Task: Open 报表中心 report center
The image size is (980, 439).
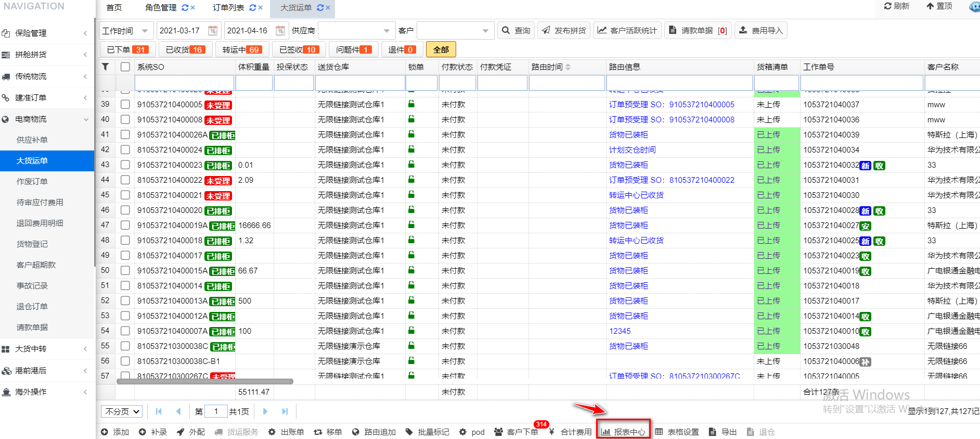Action: (x=623, y=432)
